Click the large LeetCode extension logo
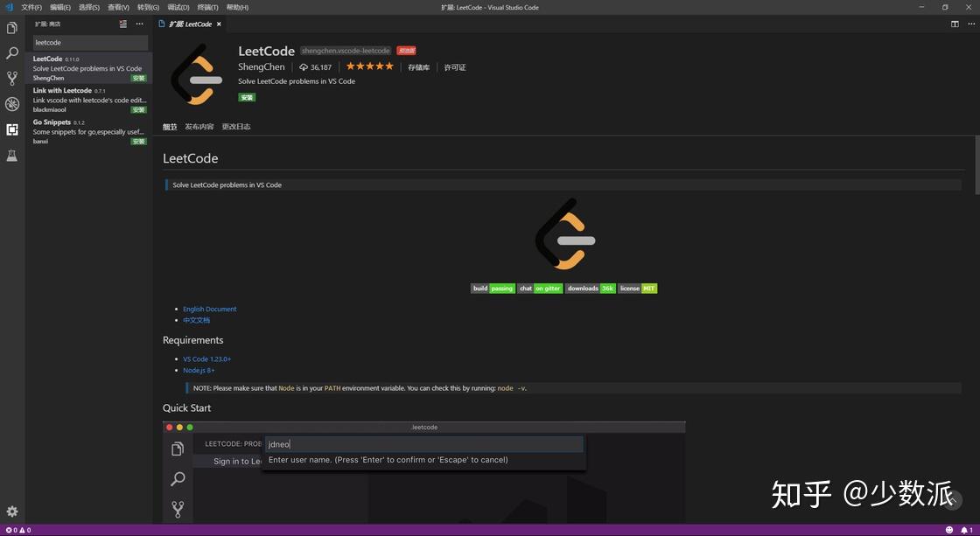The width and height of the screenshot is (980, 536). [x=196, y=73]
